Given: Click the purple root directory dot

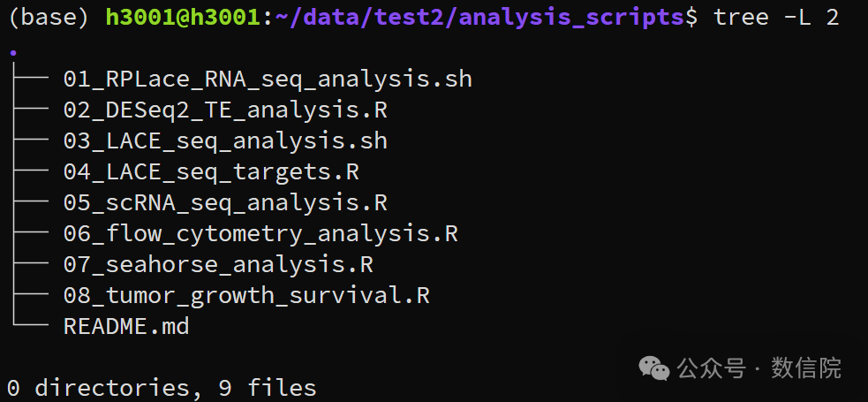Looking at the screenshot, I should (12, 53).
